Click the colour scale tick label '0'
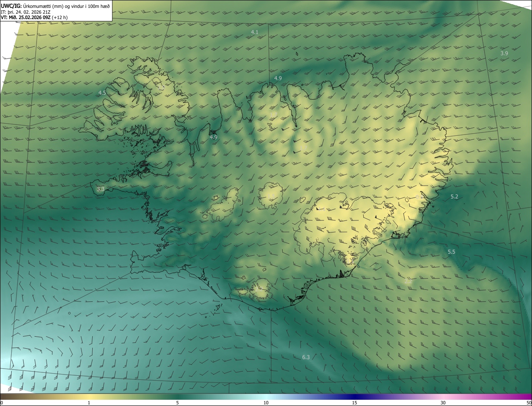Image resolution: width=532 pixels, height=406 pixels. tap(2, 403)
